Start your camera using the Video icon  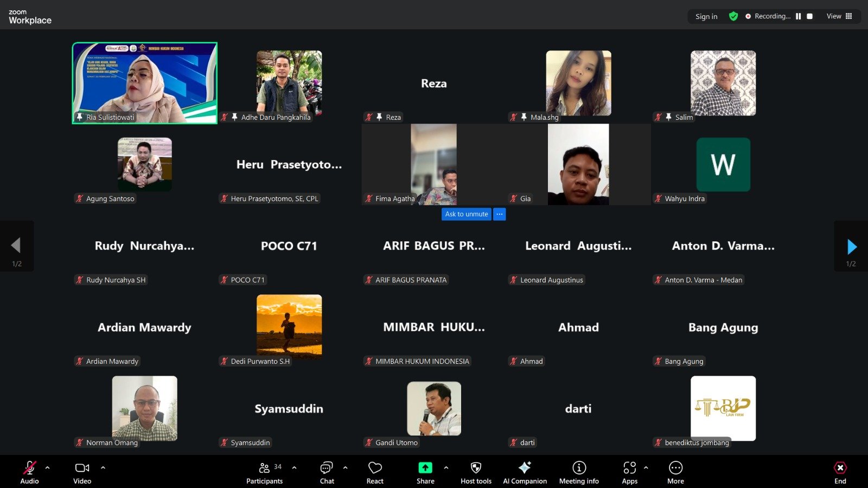coord(81,467)
